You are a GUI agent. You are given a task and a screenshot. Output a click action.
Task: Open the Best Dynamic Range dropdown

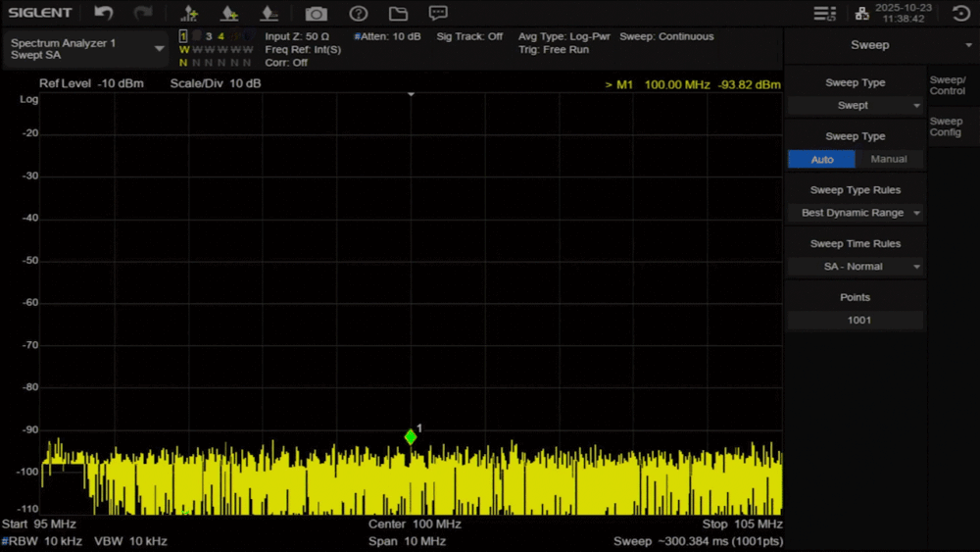[856, 213]
